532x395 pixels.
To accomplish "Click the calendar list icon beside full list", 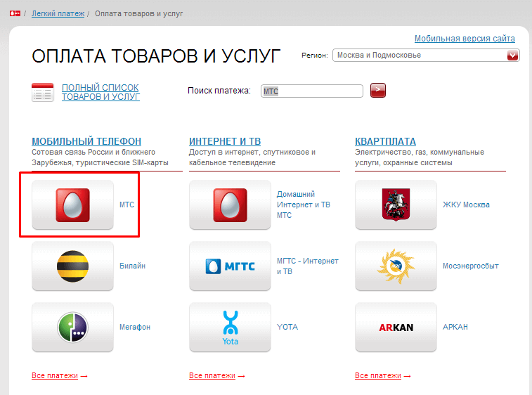I will coord(42,92).
